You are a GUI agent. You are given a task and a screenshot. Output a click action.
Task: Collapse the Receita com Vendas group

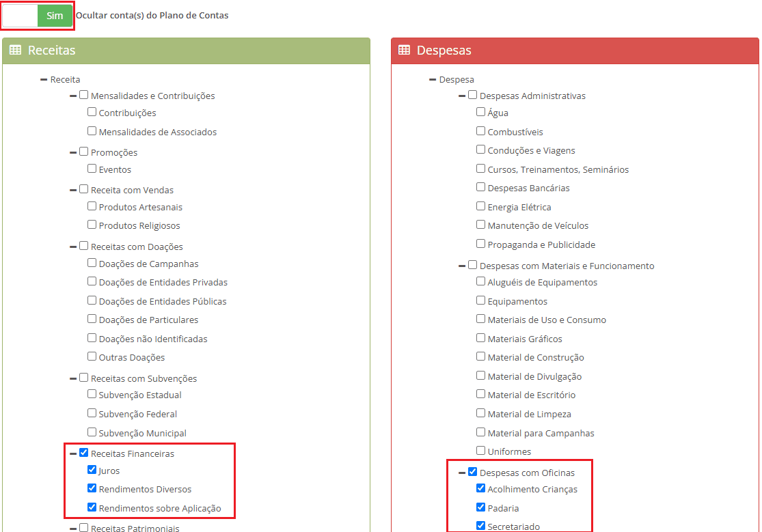tap(73, 190)
